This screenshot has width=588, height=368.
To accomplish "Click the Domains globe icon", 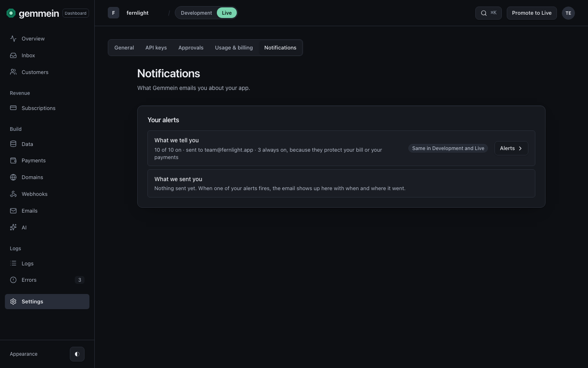I will (13, 177).
